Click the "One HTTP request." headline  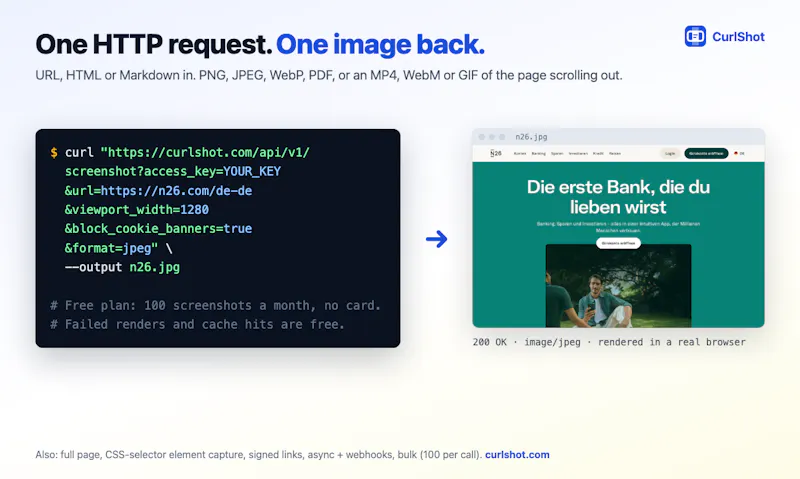[154, 44]
